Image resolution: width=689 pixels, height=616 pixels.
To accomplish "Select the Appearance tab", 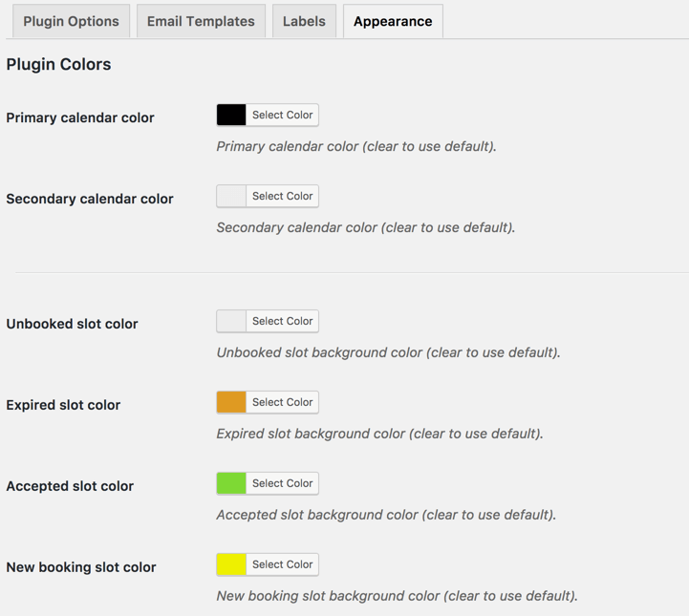I will pos(393,21).
